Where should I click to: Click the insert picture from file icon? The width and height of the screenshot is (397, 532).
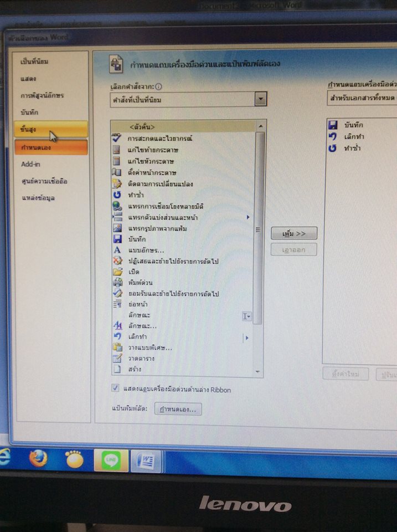click(x=117, y=228)
